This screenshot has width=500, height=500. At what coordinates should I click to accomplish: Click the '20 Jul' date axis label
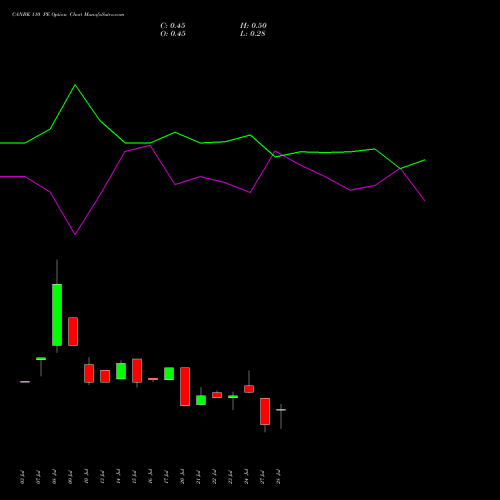pyautogui.click(x=182, y=477)
